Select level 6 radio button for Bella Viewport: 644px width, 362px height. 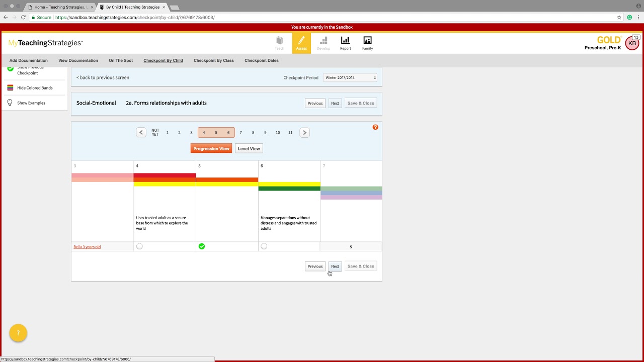click(x=264, y=246)
